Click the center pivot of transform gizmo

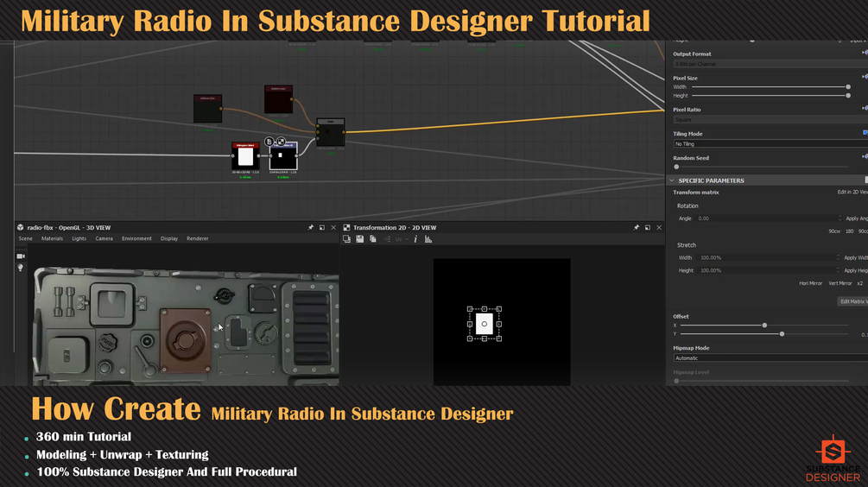(485, 324)
